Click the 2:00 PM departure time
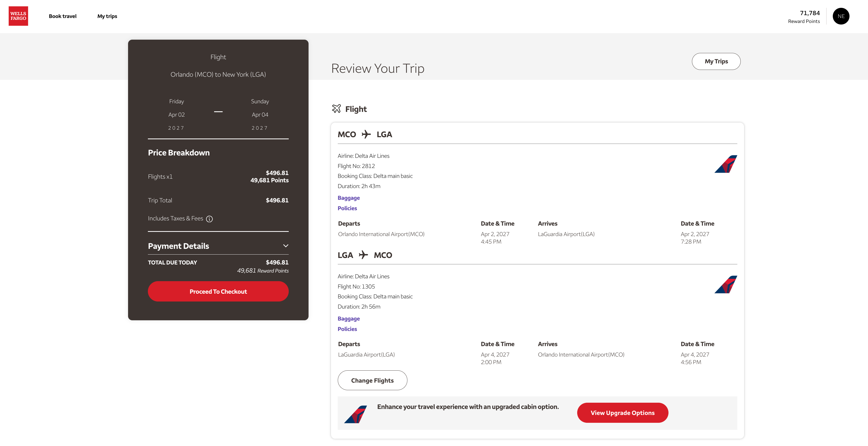Viewport: 868px width, 446px height. pyautogui.click(x=491, y=362)
